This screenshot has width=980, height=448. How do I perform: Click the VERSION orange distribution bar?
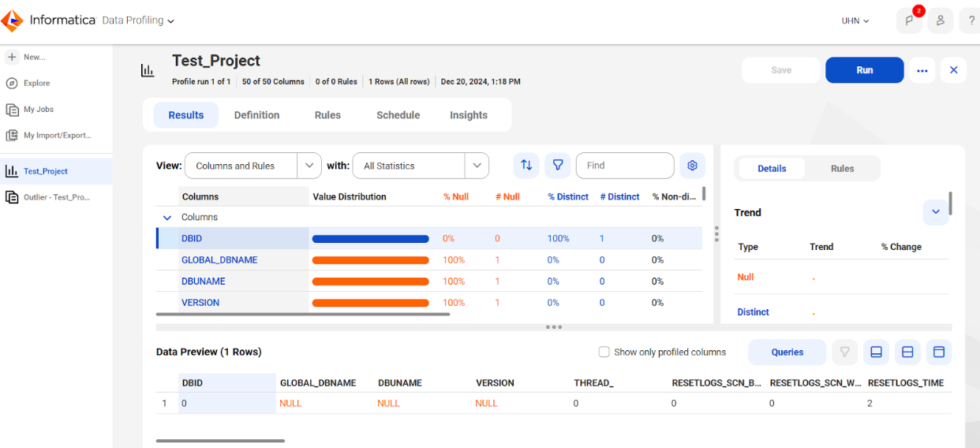tap(371, 302)
